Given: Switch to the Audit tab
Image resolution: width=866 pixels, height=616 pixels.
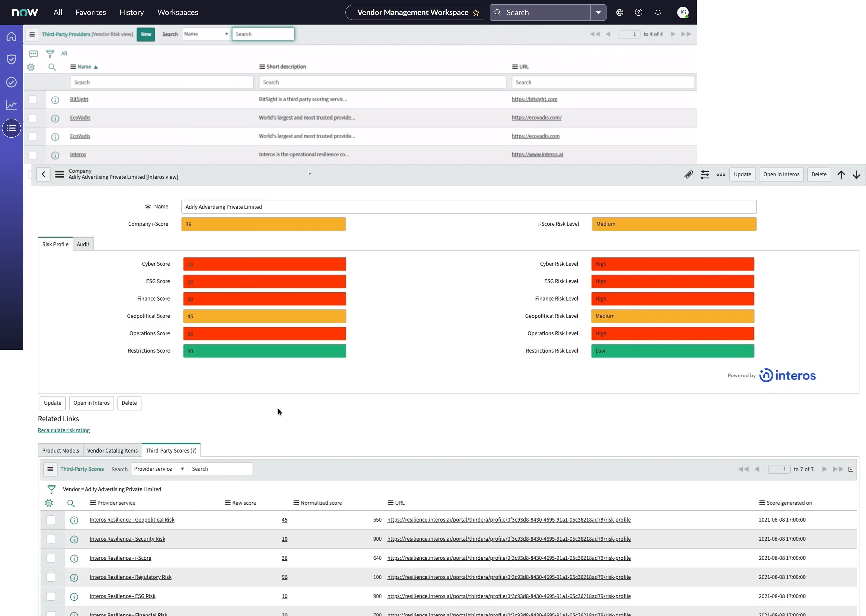Looking at the screenshot, I should point(83,244).
